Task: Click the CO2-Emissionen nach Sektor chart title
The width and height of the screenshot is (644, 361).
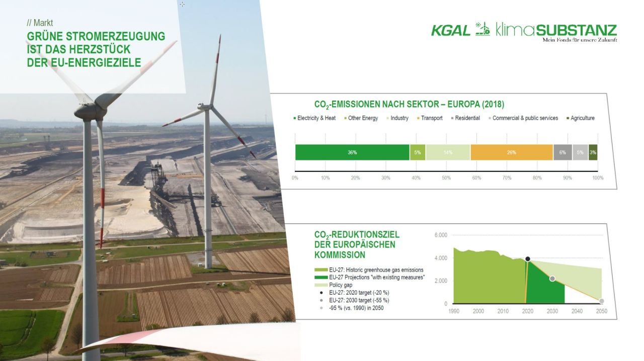Action: (x=409, y=105)
